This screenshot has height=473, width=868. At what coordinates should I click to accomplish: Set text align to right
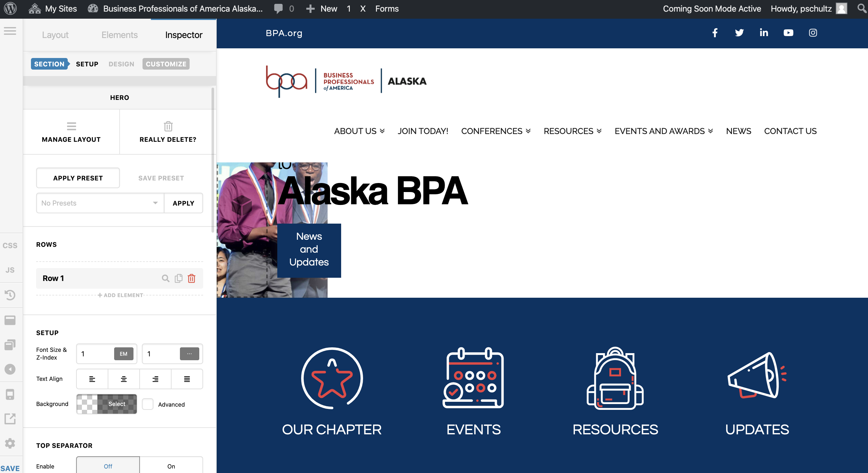click(x=155, y=379)
